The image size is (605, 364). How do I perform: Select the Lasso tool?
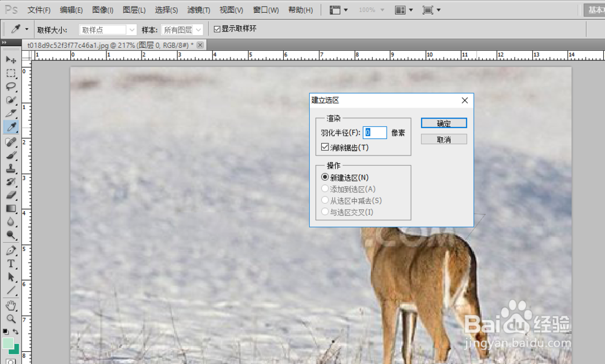coord(11,86)
